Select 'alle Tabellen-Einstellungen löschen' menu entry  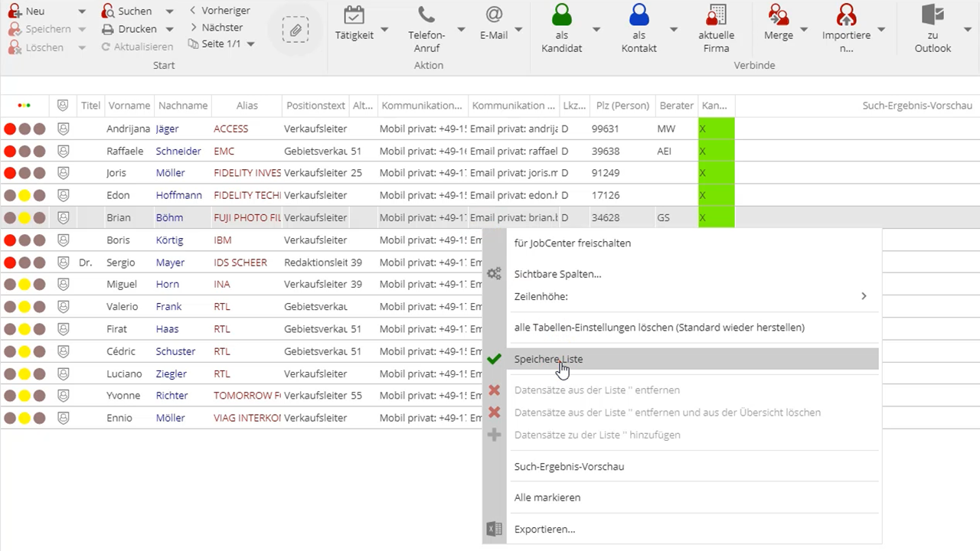coord(659,328)
